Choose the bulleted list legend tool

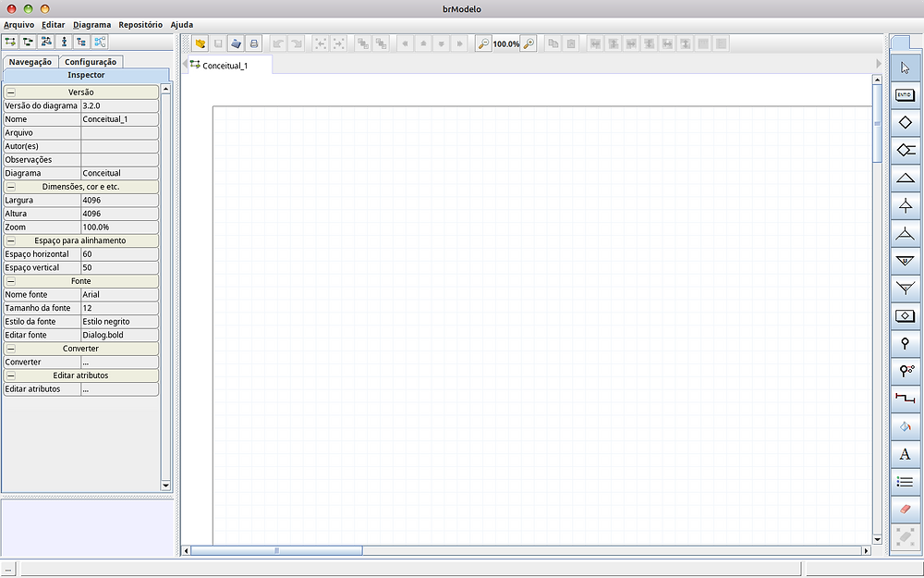click(905, 482)
